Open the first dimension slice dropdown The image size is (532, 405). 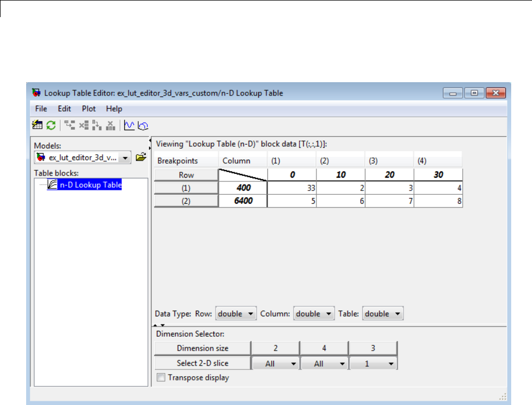276,363
